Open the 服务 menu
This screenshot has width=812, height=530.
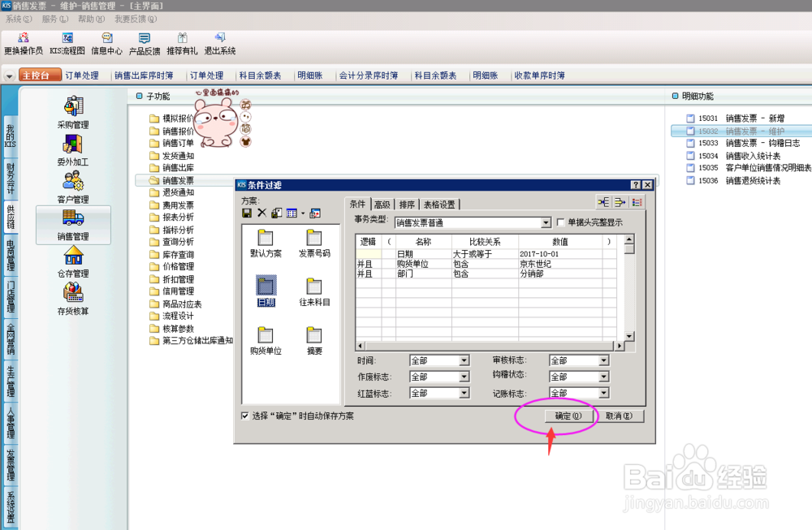pos(55,19)
